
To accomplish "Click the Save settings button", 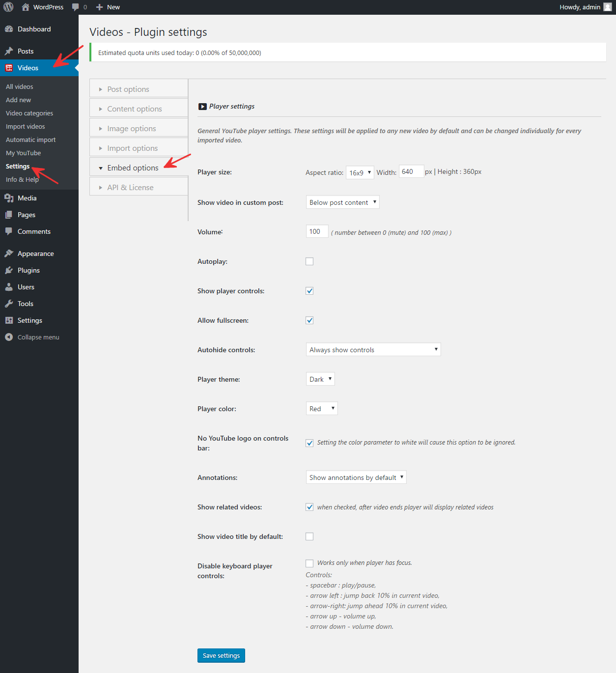I will pyautogui.click(x=221, y=655).
